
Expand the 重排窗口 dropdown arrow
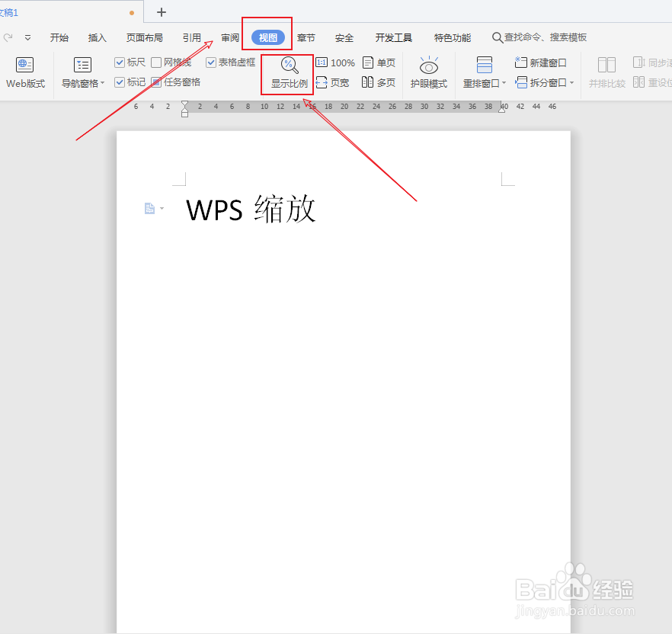(x=504, y=83)
